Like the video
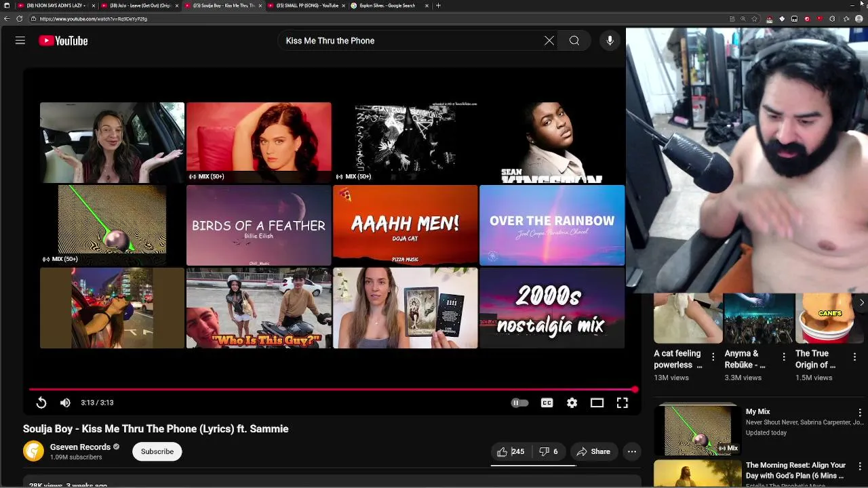The width and height of the screenshot is (868, 488). 510,451
